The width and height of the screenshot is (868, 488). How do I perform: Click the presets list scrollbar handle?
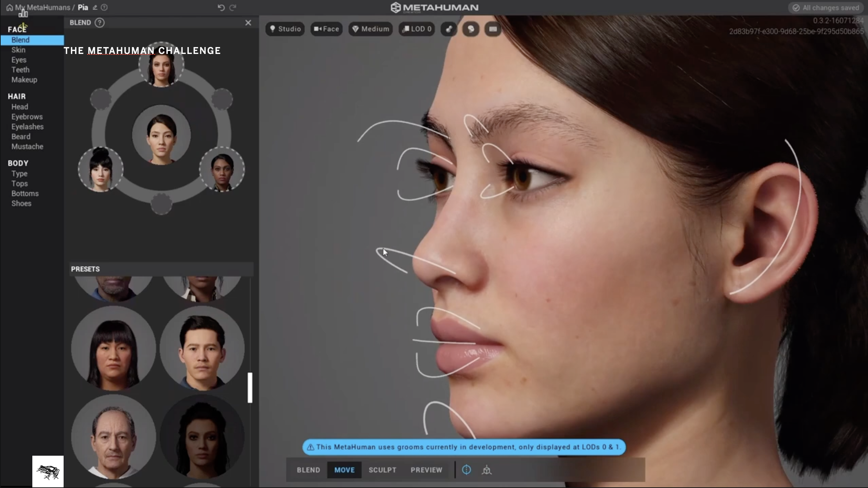point(250,387)
